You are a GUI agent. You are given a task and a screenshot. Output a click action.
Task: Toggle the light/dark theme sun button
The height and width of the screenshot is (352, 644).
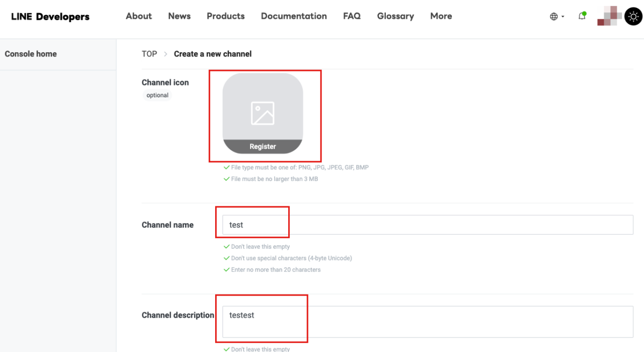click(x=633, y=17)
